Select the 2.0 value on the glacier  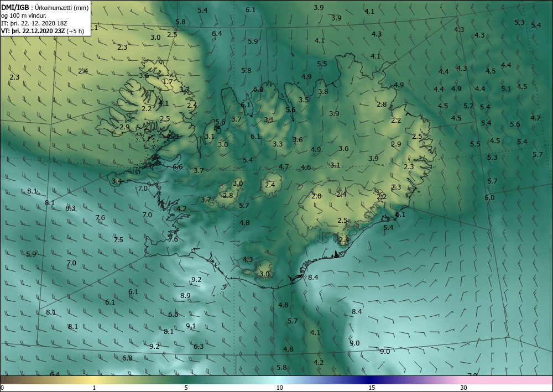point(316,196)
